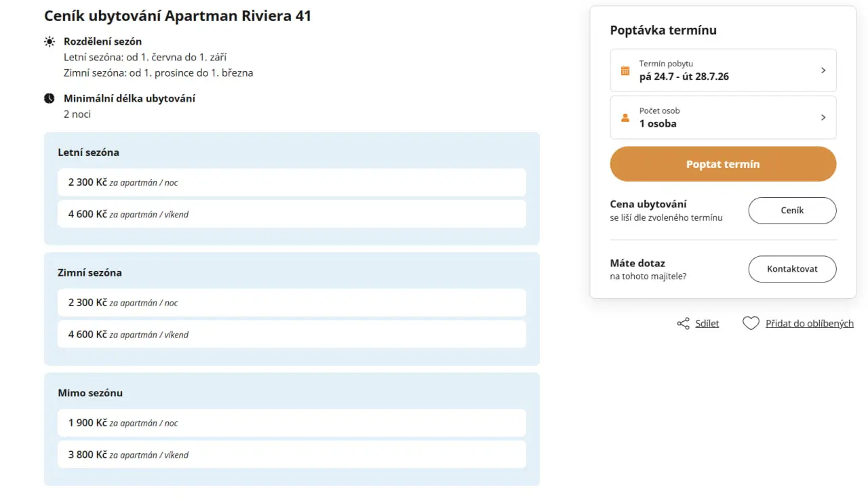Select the Letní sezóna 4 600 Kč weekend row
The height and width of the screenshot is (500, 868).
click(x=292, y=214)
